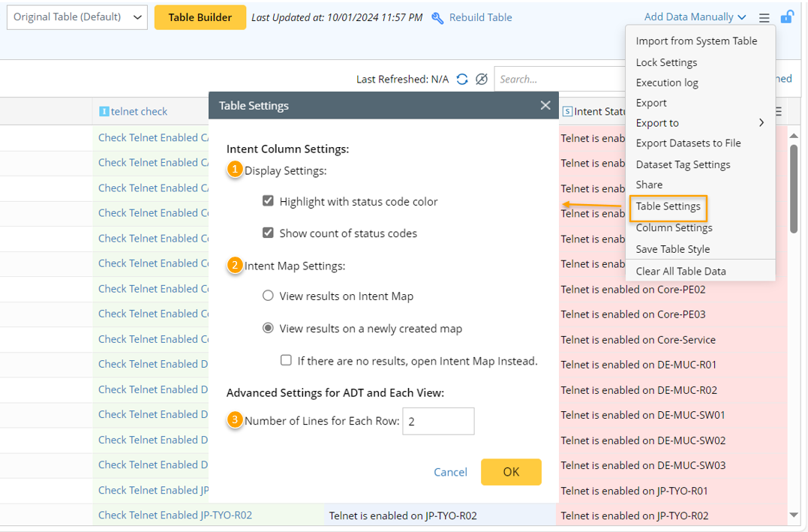The height and width of the screenshot is (532, 808).
Task: Click the wrench Rebuild Table icon
Action: [x=438, y=18]
